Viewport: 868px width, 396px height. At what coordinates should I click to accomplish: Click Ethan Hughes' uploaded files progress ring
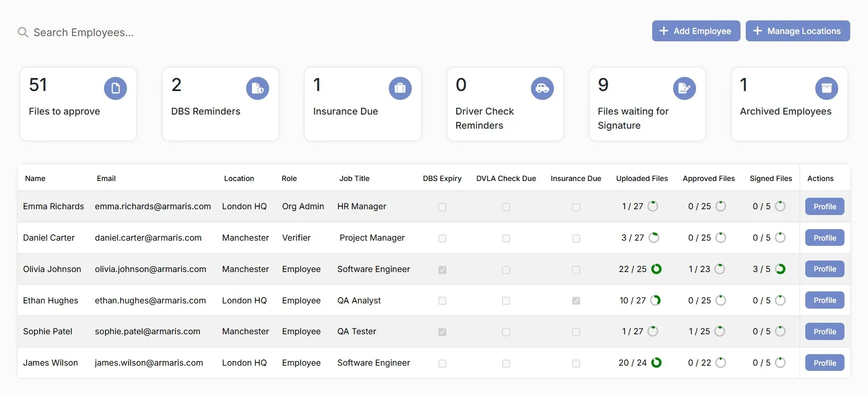655,300
